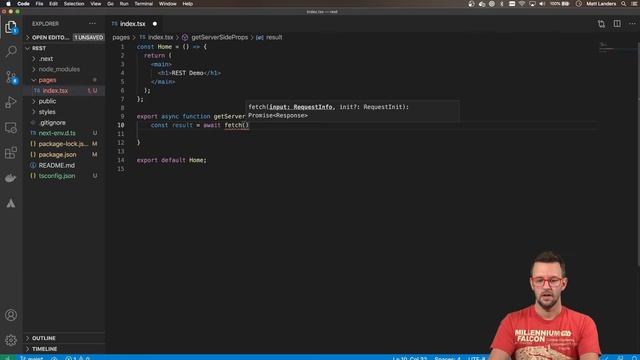Click the git branch status item
640x360 pixels.
tap(32, 358)
